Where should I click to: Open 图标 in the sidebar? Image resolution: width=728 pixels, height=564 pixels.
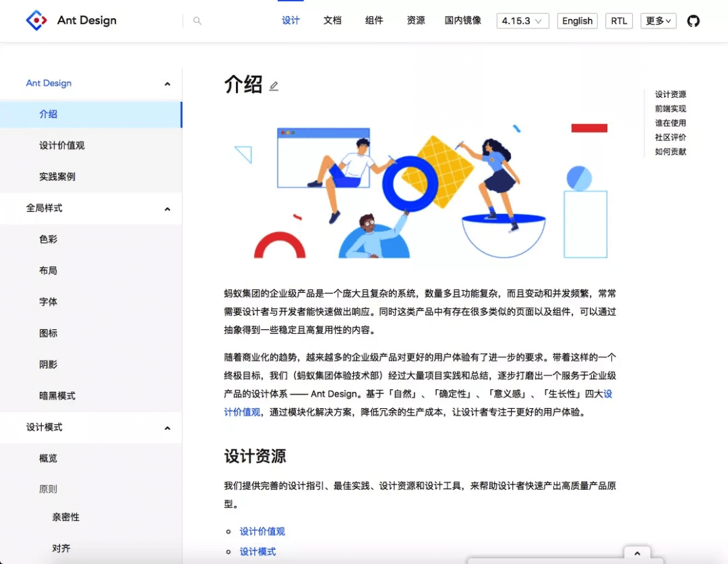click(x=91, y=333)
